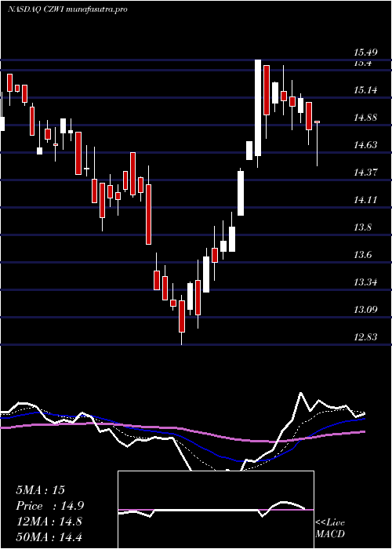The width and height of the screenshot is (392, 549).
Task: Click the 12.83 price axis label
Action: click(365, 336)
